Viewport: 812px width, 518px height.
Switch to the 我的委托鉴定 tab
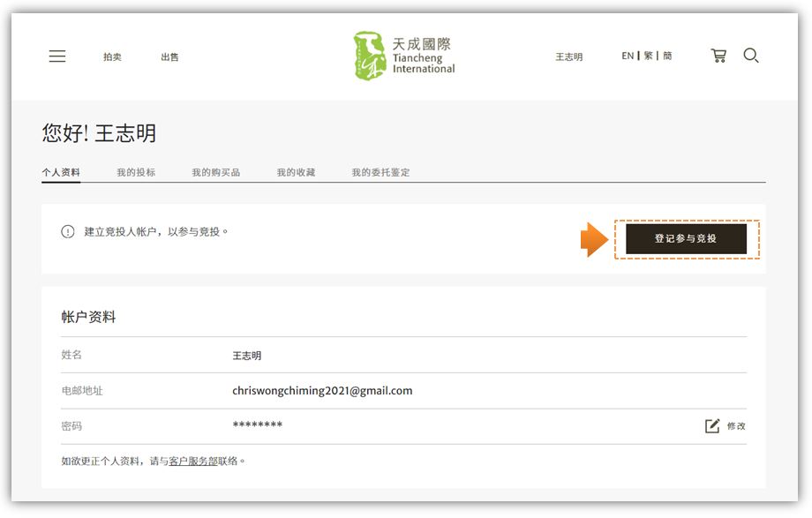[x=380, y=172]
